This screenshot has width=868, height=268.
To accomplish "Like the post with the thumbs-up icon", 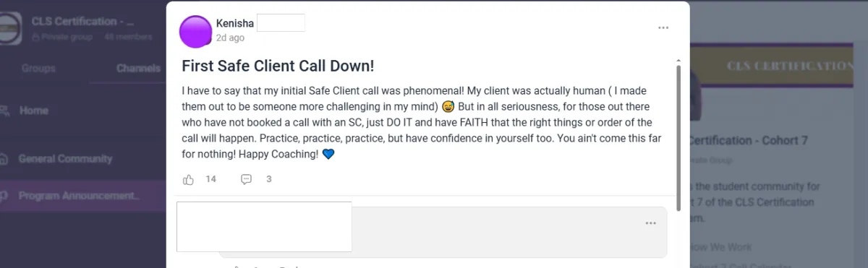I will pyautogui.click(x=189, y=179).
